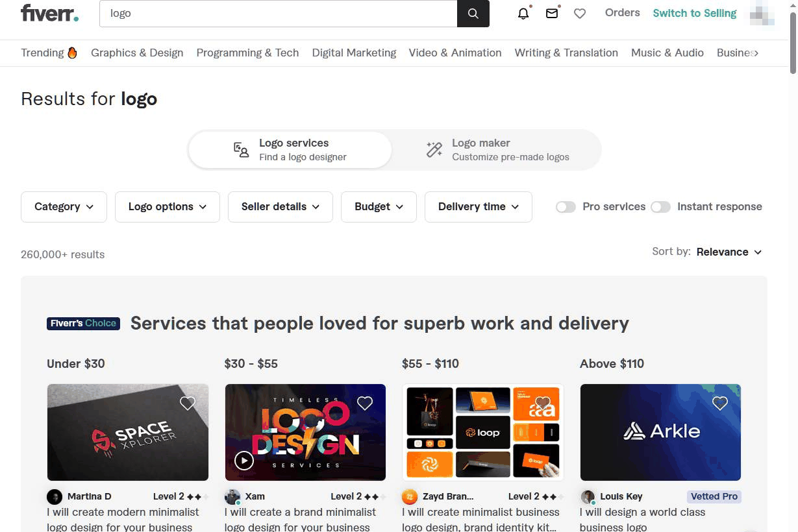
Task: Toggle Pro services switch
Action: click(566, 207)
